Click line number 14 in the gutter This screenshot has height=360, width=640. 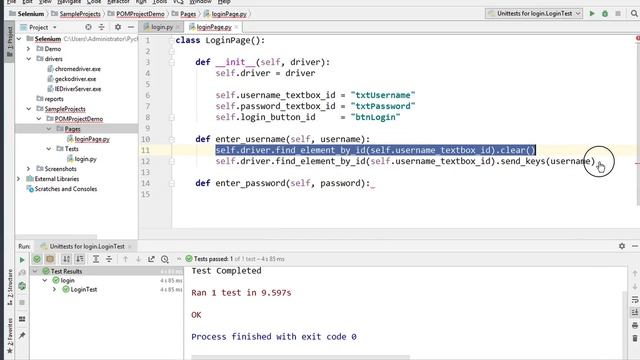146,183
